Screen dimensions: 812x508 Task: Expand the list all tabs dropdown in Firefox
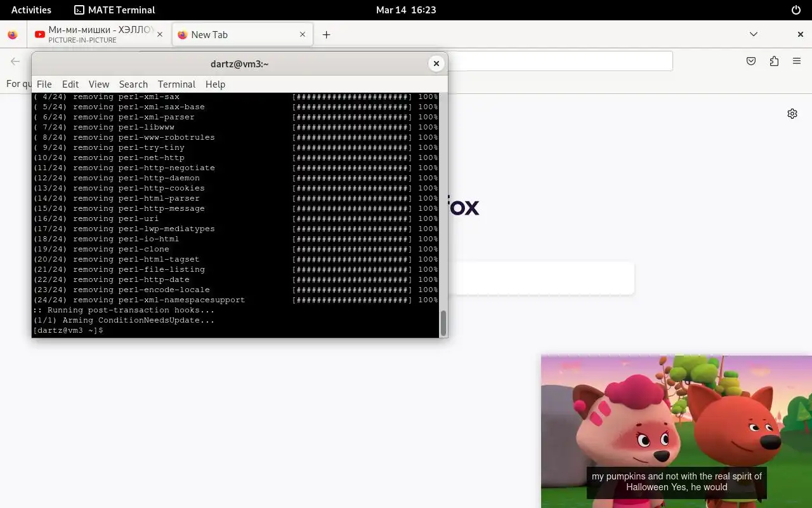[754, 34]
